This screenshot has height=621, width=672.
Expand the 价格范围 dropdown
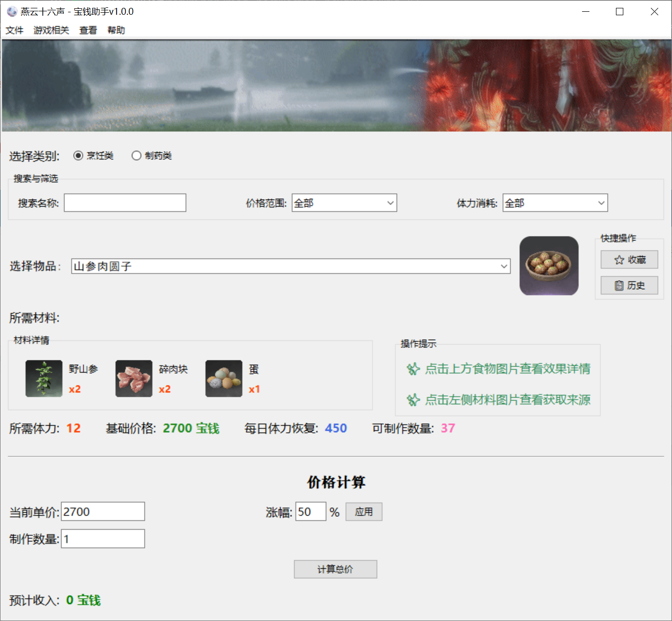click(x=344, y=203)
